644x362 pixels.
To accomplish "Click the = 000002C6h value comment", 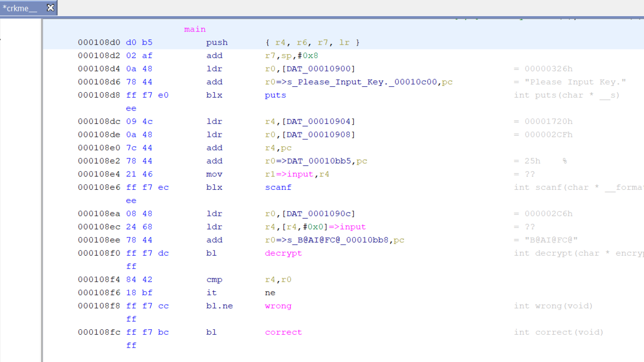I will point(543,213).
